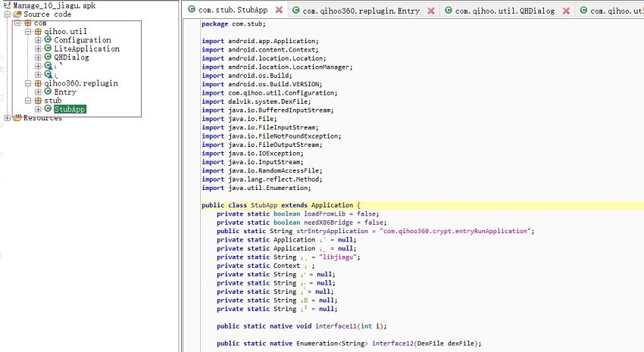Collapse the com package node
Image resolution: width=644 pixels, height=352 pixels.
[x=17, y=23]
